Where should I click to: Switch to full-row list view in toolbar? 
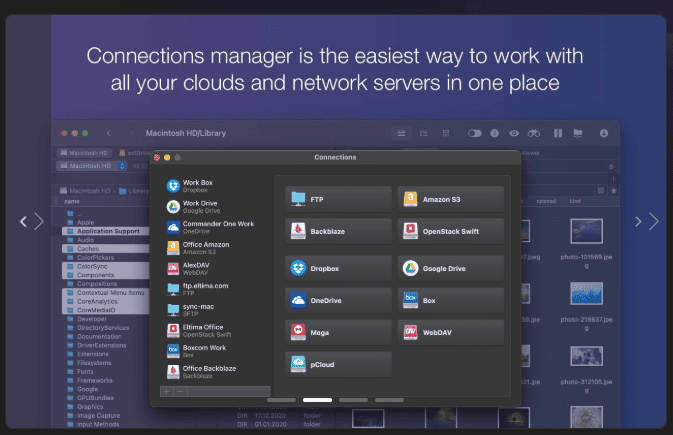(x=401, y=134)
